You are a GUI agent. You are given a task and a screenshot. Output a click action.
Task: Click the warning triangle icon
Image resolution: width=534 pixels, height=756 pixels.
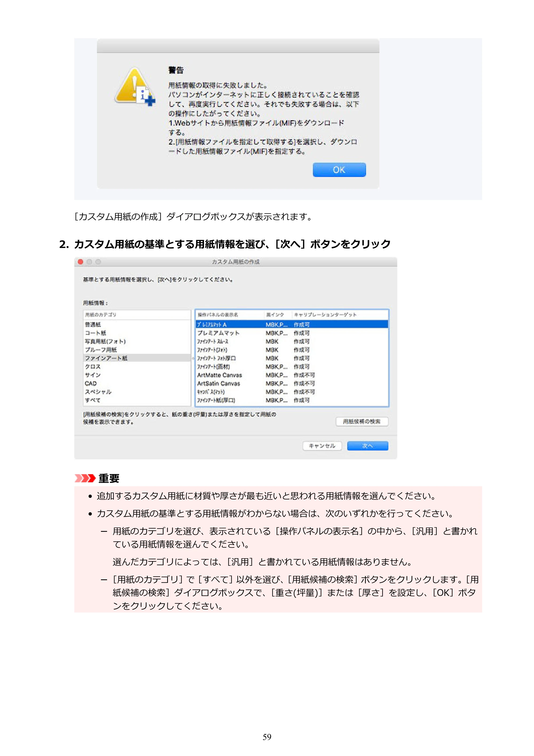tap(135, 87)
